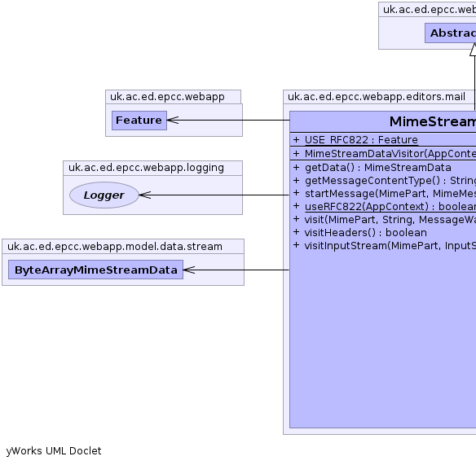Open the ByteArrayMimeStreamData class node
476x465 pixels.
tap(95, 270)
